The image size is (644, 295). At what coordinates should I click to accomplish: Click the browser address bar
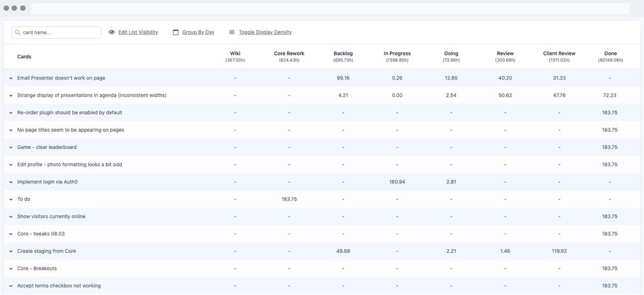click(330, 8)
